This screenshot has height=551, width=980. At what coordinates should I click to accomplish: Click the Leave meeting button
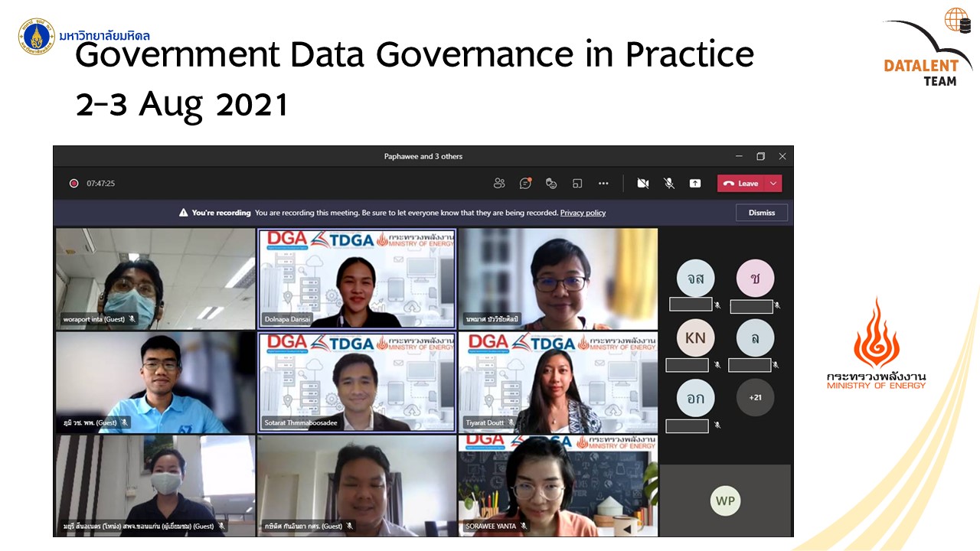coord(740,184)
